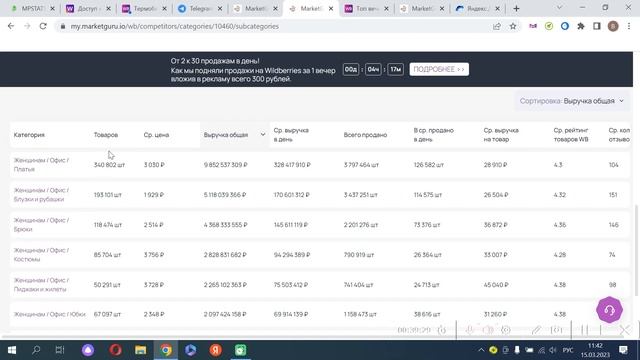Open the blue play-icon app on taskbar

(191, 350)
